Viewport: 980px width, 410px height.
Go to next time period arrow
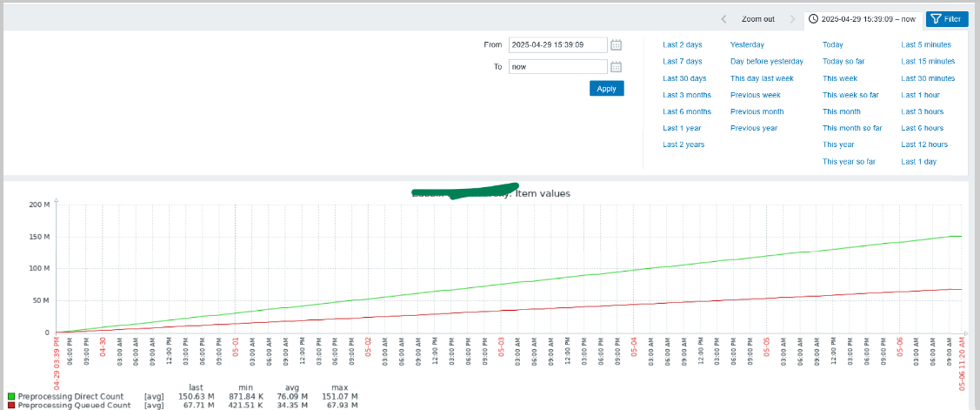tap(792, 19)
